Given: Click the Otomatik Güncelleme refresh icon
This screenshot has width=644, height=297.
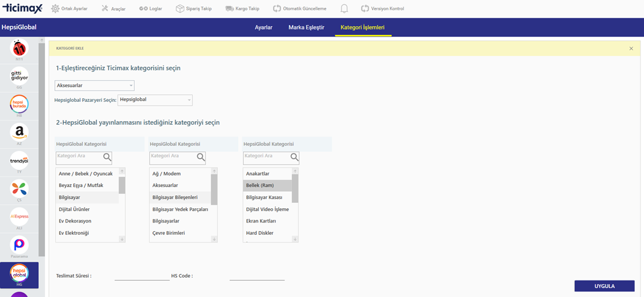Looking at the screenshot, I should click(x=277, y=9).
